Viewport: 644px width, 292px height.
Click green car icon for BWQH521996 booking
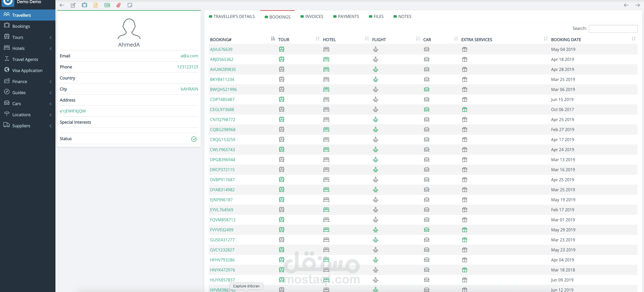tap(427, 89)
